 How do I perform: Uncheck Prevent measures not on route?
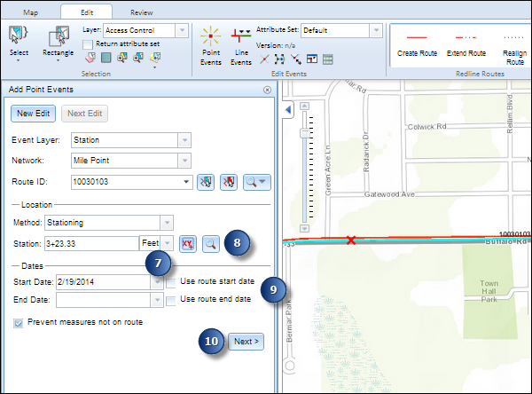click(x=19, y=323)
